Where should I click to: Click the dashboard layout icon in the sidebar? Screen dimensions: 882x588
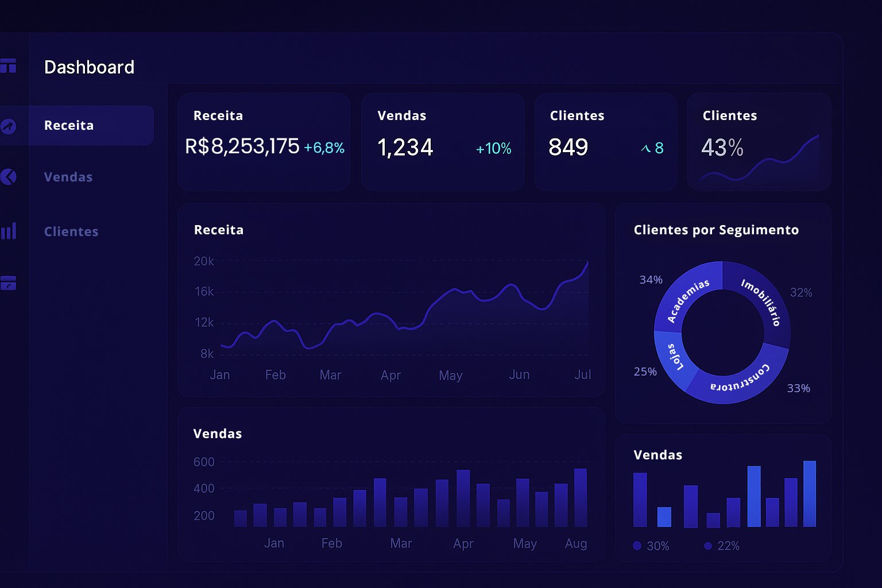point(8,65)
